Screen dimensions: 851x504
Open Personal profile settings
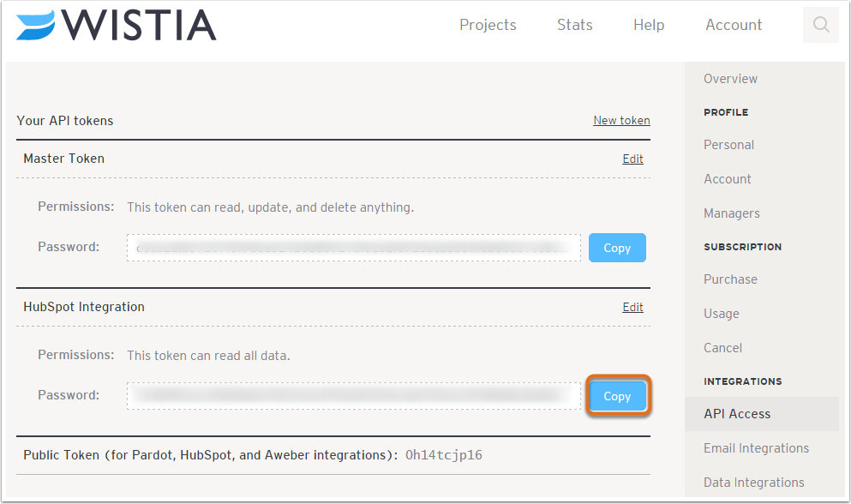[729, 145]
